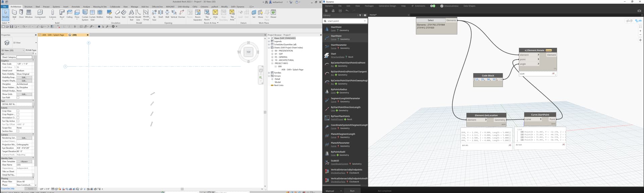Select the Railing tool

point(109,14)
